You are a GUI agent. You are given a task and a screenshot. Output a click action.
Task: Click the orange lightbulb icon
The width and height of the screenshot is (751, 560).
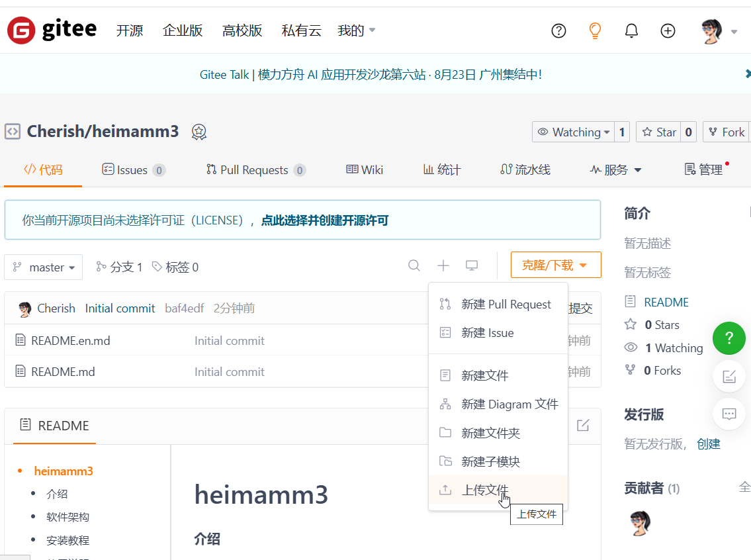click(x=595, y=30)
